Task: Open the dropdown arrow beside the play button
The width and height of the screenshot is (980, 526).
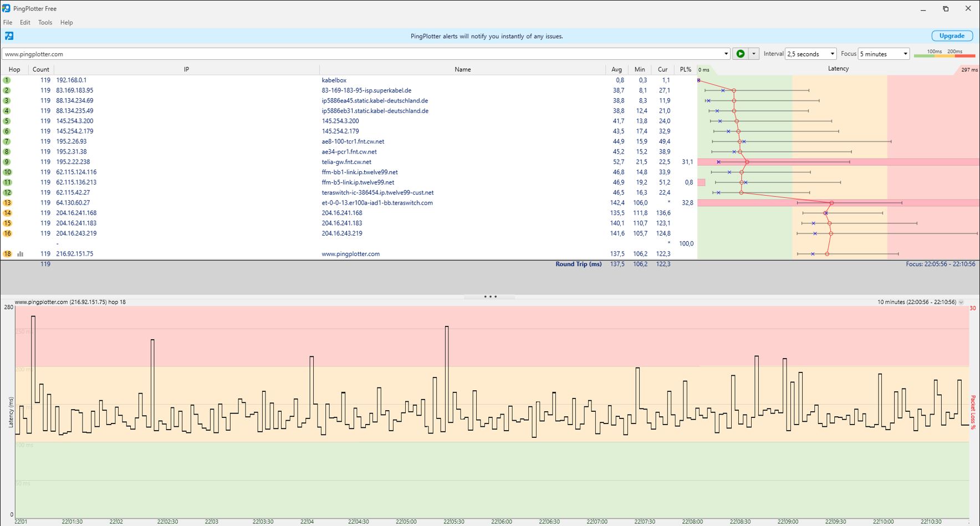Action: pyautogui.click(x=754, y=54)
